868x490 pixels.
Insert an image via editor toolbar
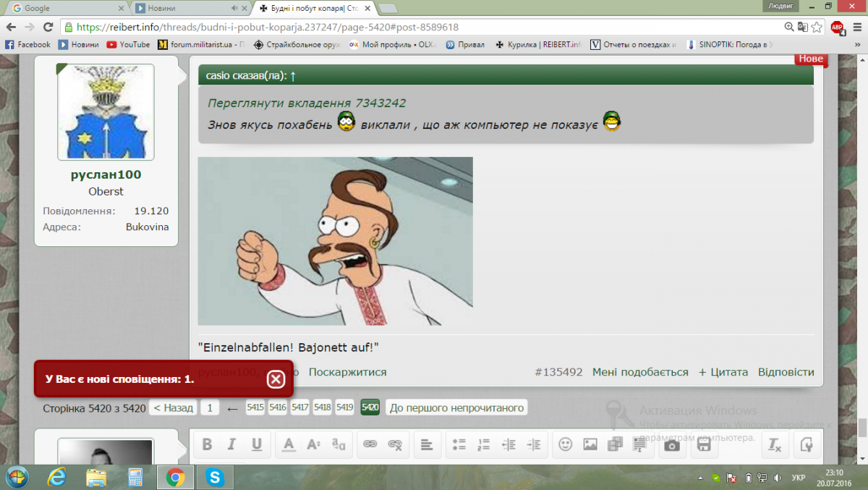pyautogui.click(x=590, y=444)
